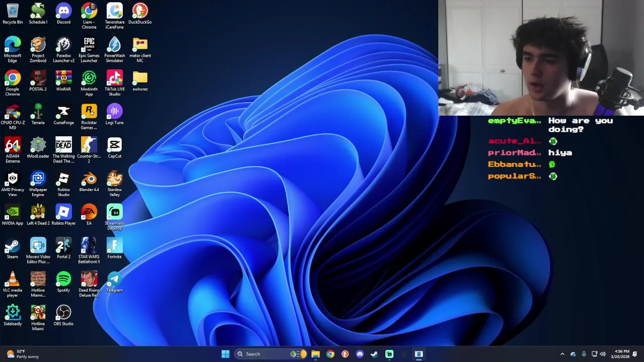This screenshot has width=644, height=362.
Task: Open the clock showing 4:56 PM
Action: pos(620,354)
